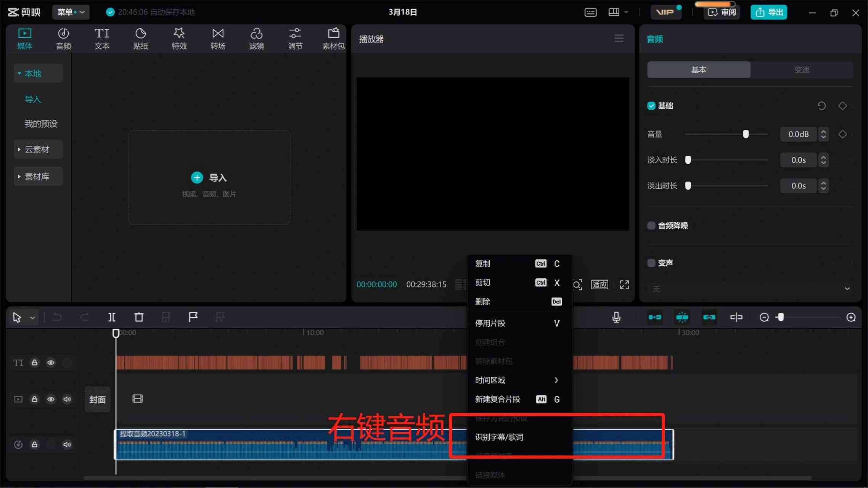Click the split/cut clip icon in toolbar
Image resolution: width=868 pixels, height=488 pixels.
click(111, 316)
